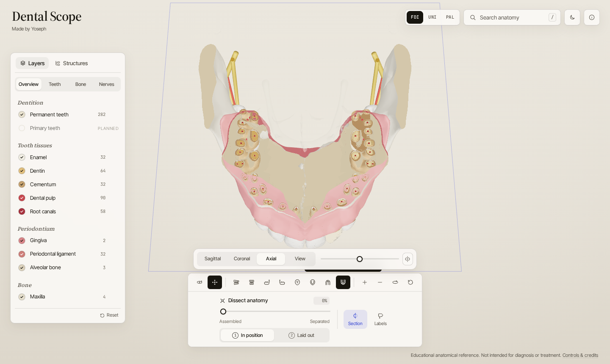
Task: Choose PAL tooth notation
Action: tap(450, 17)
